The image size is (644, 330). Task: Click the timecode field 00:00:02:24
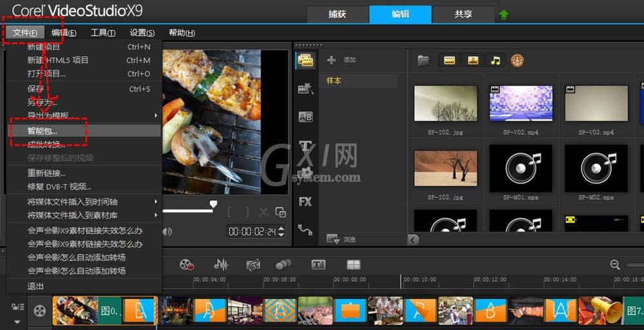point(252,232)
